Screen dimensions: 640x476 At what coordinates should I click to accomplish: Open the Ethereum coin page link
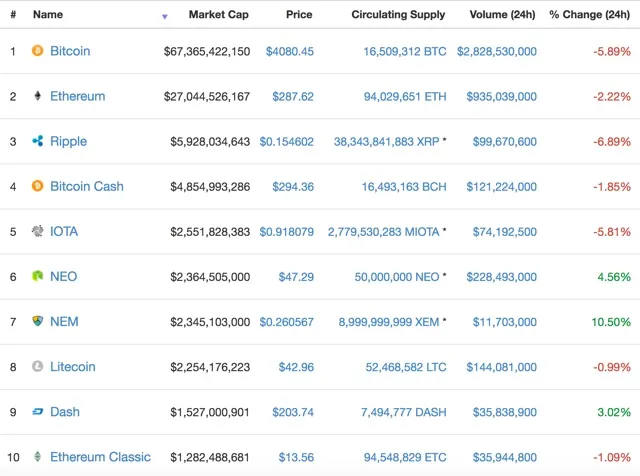pyautogui.click(x=78, y=96)
